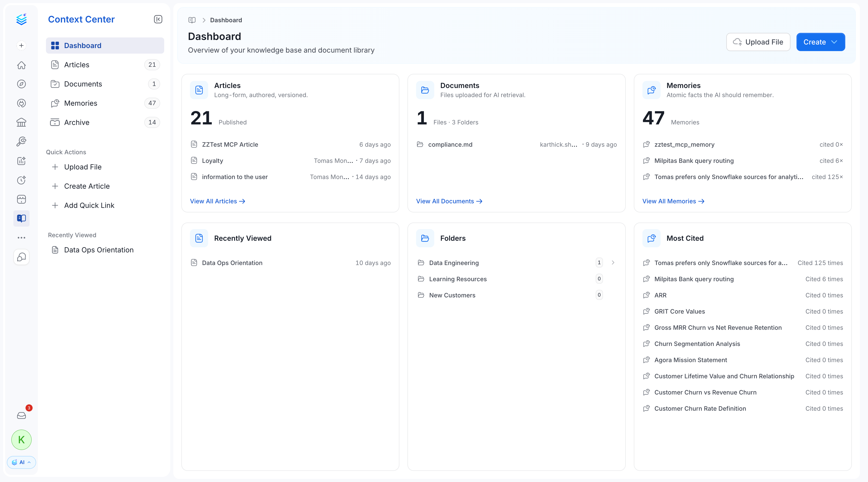The image size is (868, 482).
Task: Click the plus icon atop left rail
Action: [21, 46]
